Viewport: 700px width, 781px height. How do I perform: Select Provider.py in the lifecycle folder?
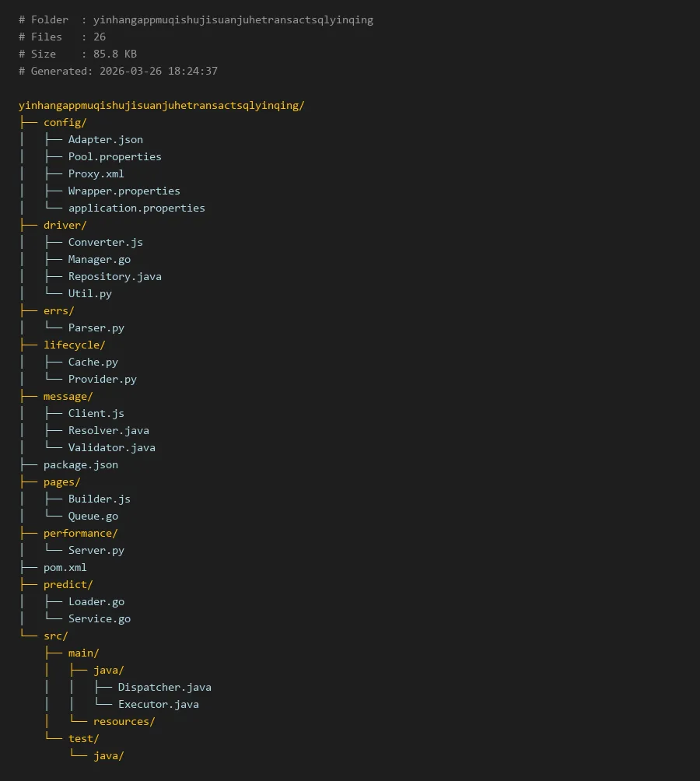[102, 379]
